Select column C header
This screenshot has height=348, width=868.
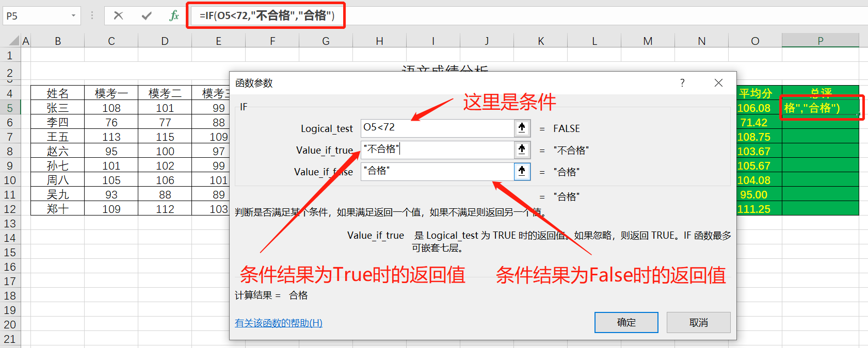coord(111,41)
